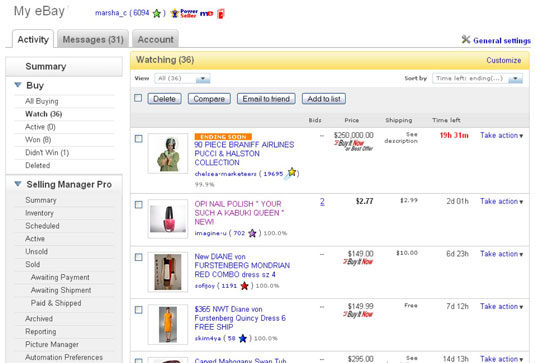Click the red star beside sofijoy

click(x=244, y=286)
